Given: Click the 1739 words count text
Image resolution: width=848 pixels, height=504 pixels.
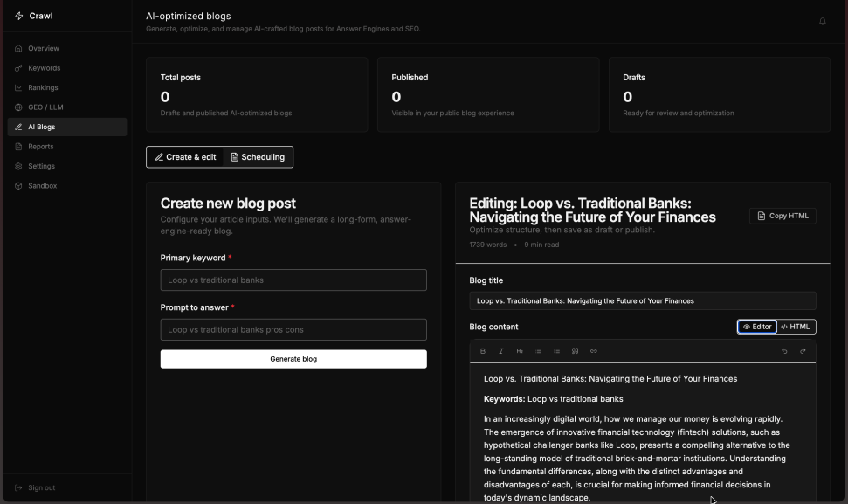Looking at the screenshot, I should [488, 245].
